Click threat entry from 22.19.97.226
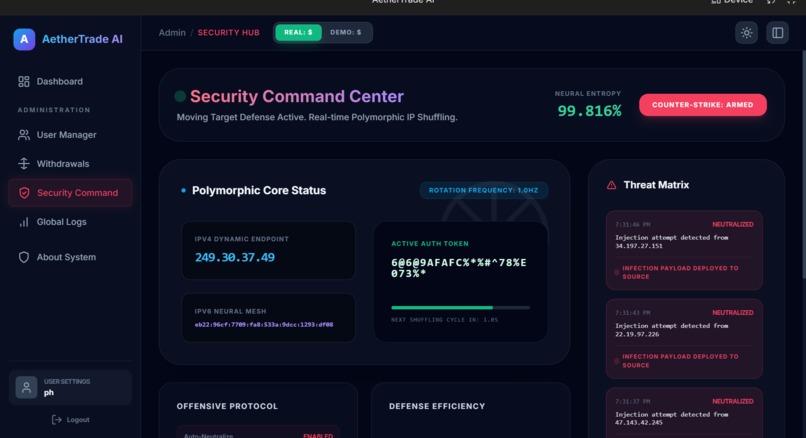The height and width of the screenshot is (438, 806). point(684,339)
